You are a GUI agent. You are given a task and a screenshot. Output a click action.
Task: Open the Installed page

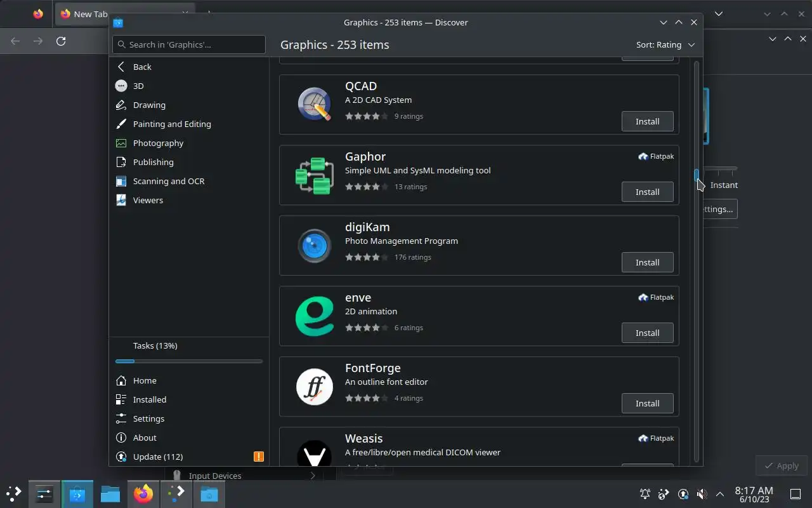[x=189, y=399]
